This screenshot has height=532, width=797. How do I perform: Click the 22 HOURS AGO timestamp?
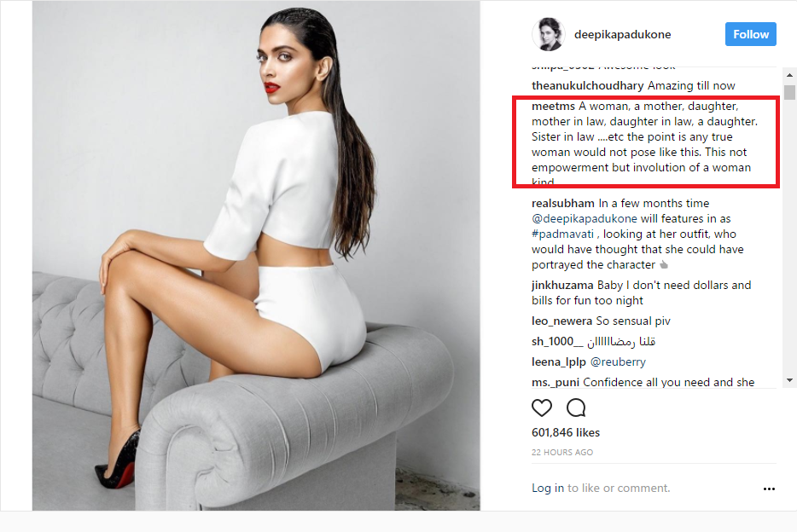(562, 453)
